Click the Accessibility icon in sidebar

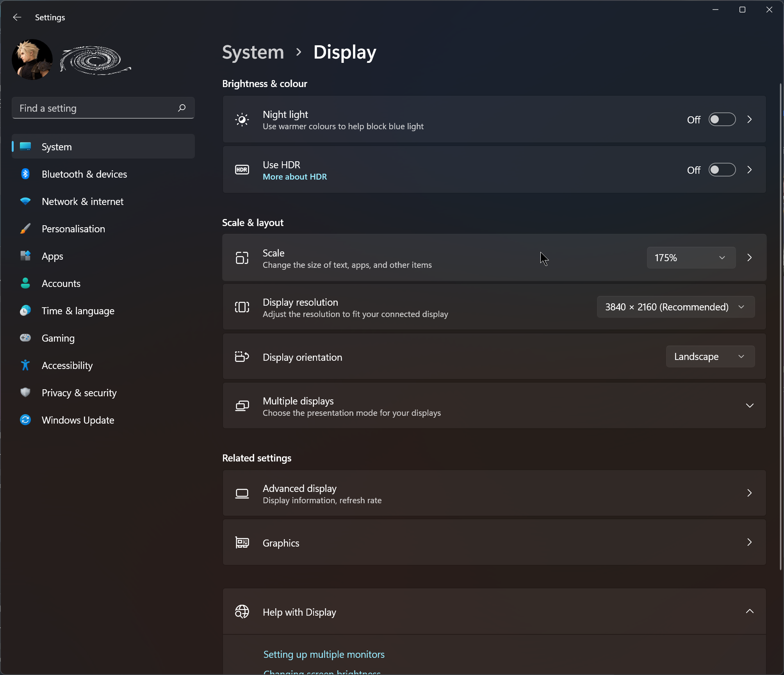[x=25, y=365]
